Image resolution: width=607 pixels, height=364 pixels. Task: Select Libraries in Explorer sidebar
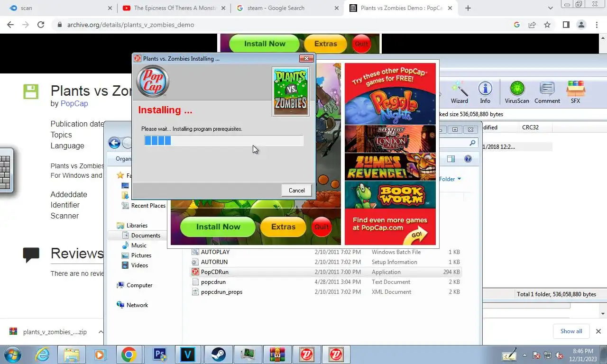coord(137,225)
